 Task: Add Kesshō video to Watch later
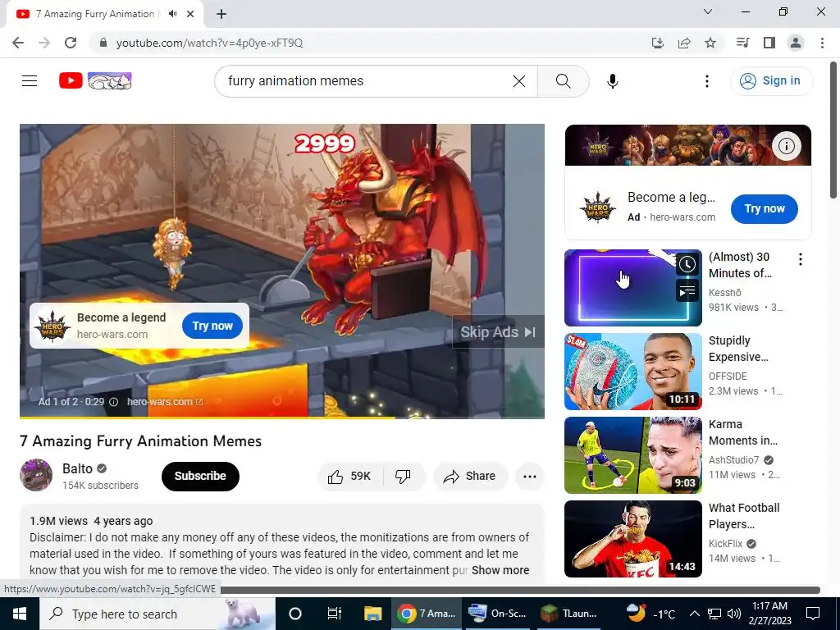coord(687,264)
